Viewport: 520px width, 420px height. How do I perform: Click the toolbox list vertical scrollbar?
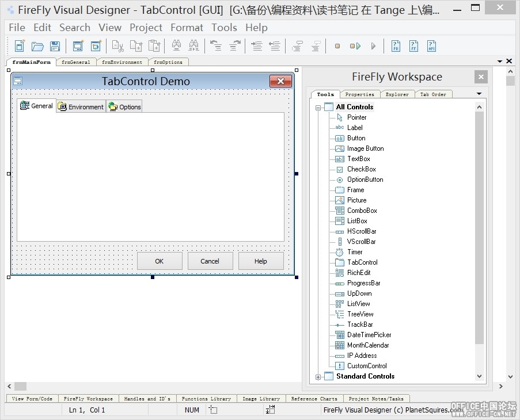point(479,228)
